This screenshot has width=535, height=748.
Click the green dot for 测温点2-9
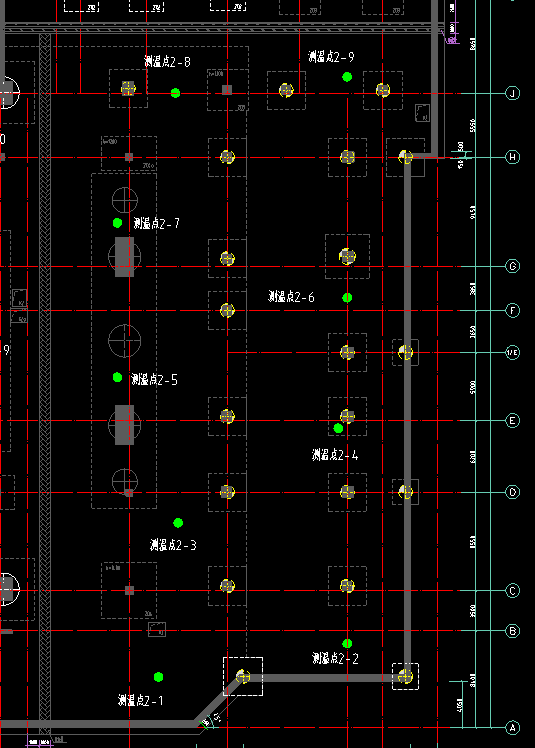[347, 77]
